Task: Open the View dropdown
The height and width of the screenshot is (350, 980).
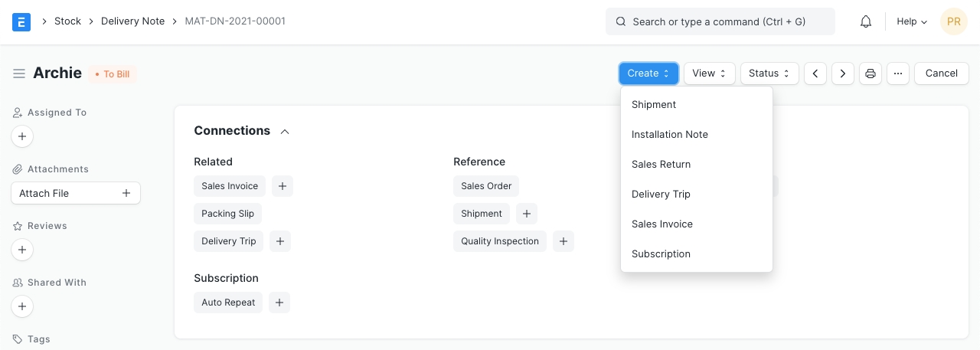Action: click(709, 74)
